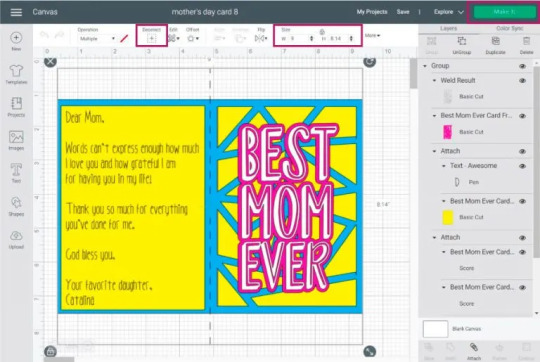
Task: Hide the Attach group containing Text - Awesome
Action: coord(522,151)
